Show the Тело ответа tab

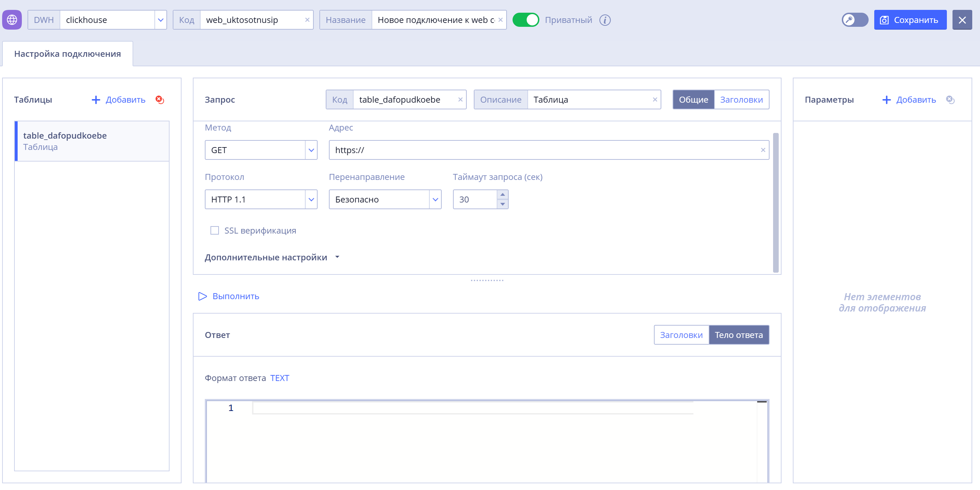click(739, 335)
